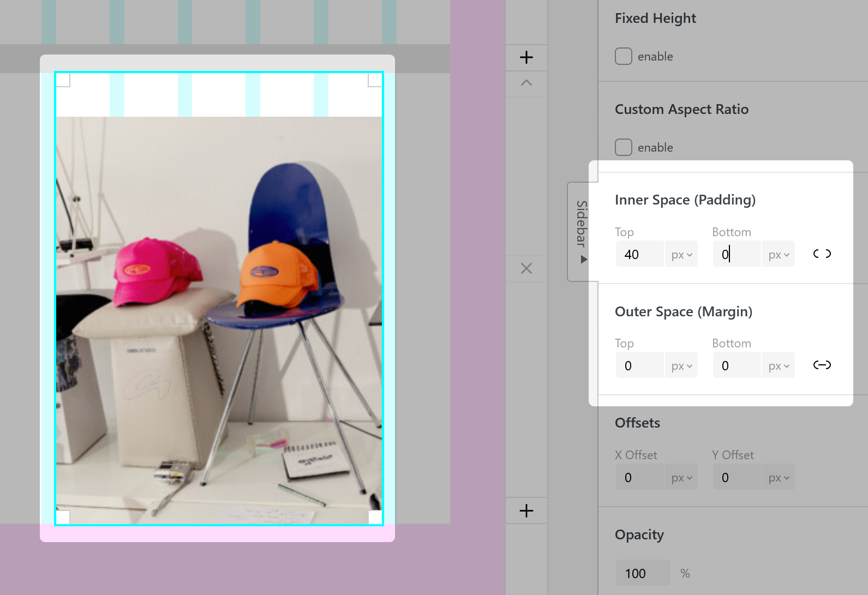Click the top plus add-row icon
The width and height of the screenshot is (868, 595).
coord(526,57)
